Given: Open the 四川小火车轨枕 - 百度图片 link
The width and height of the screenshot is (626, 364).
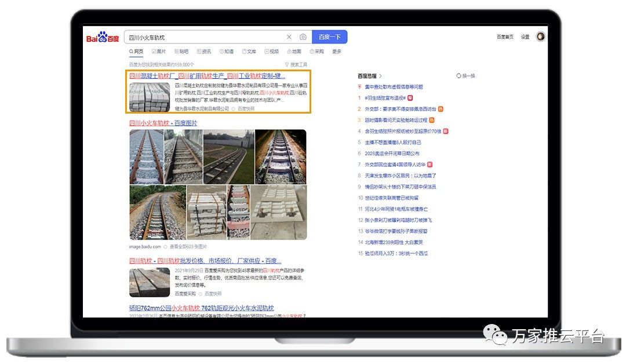Looking at the screenshot, I should click(163, 123).
